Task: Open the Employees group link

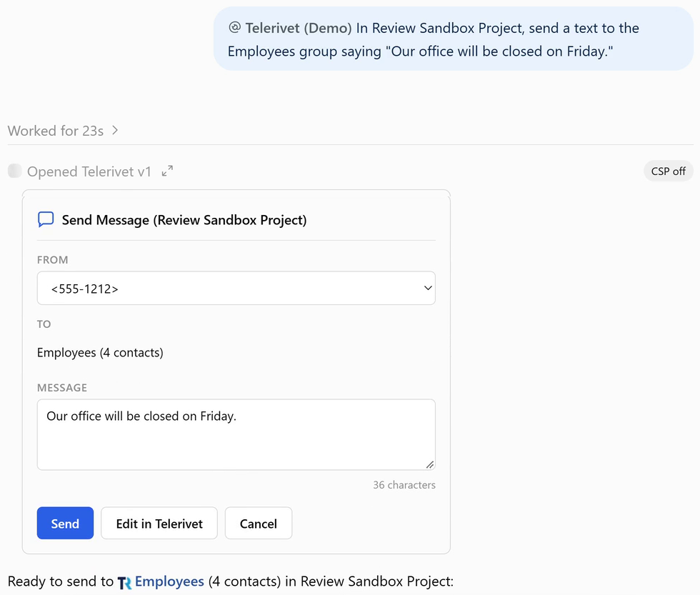Action: click(169, 581)
